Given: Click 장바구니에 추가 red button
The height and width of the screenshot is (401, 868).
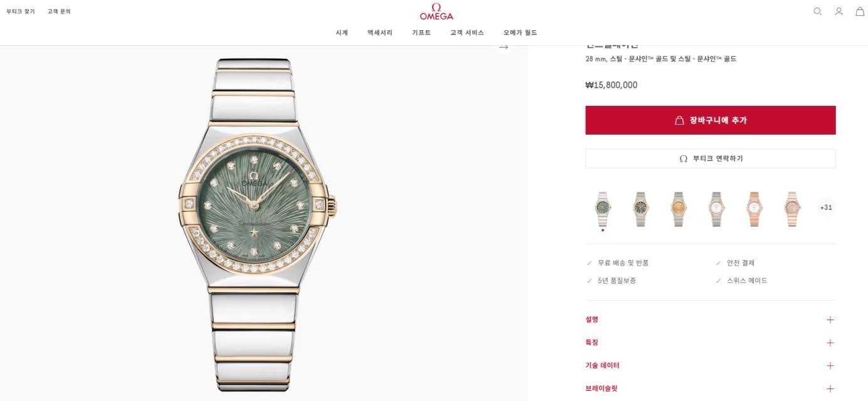Looking at the screenshot, I should (710, 120).
